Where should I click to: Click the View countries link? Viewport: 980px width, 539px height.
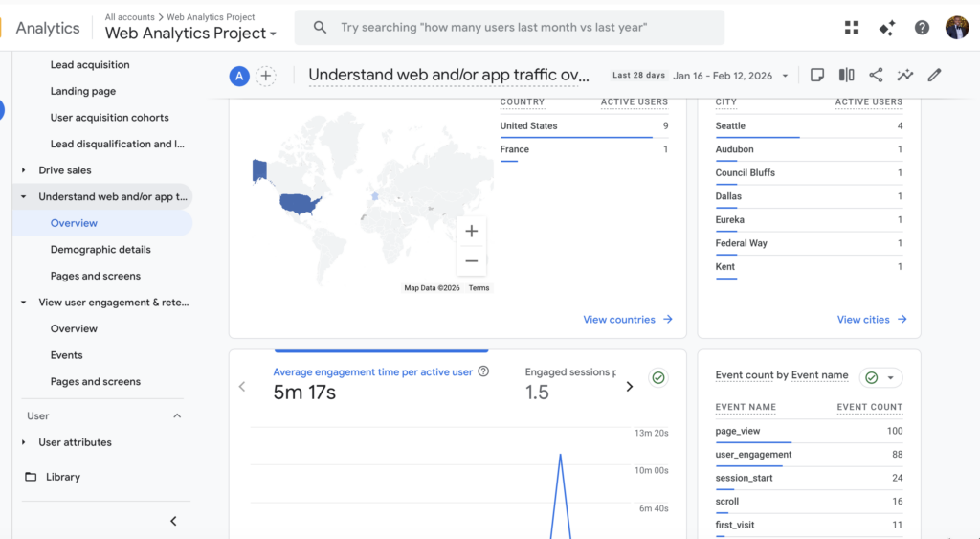tap(628, 320)
